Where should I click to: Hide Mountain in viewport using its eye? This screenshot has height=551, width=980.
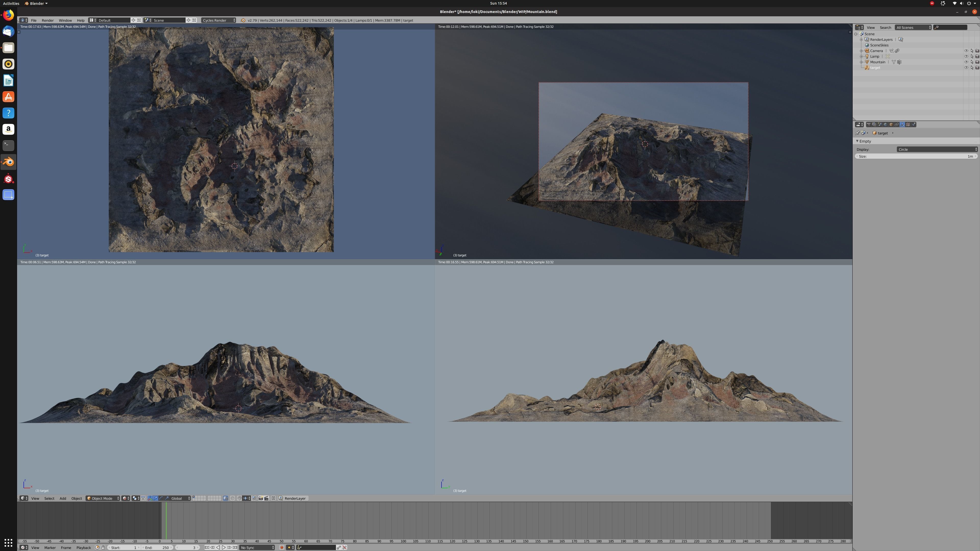pos(966,62)
